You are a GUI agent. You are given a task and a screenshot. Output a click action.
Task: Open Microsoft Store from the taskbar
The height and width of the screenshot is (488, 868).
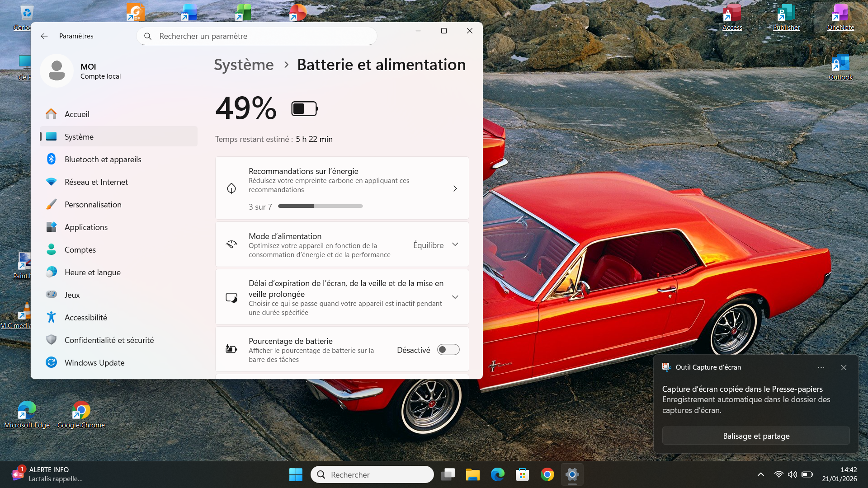pyautogui.click(x=522, y=474)
